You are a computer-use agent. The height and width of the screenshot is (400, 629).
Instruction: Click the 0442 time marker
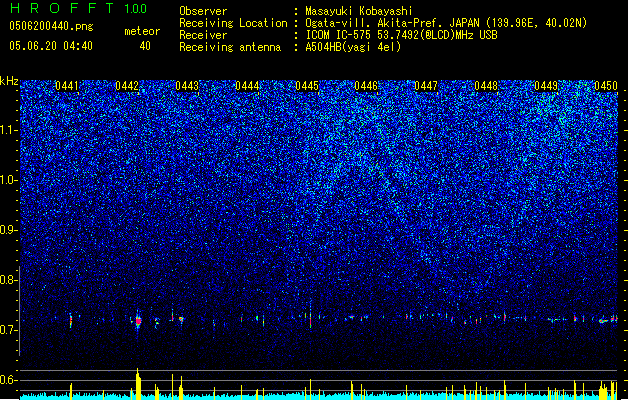(127, 86)
